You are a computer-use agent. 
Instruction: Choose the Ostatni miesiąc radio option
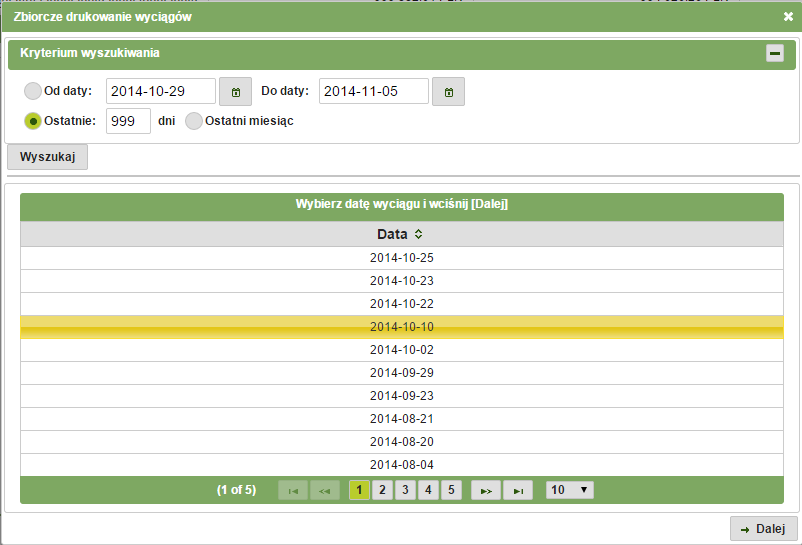[194, 121]
